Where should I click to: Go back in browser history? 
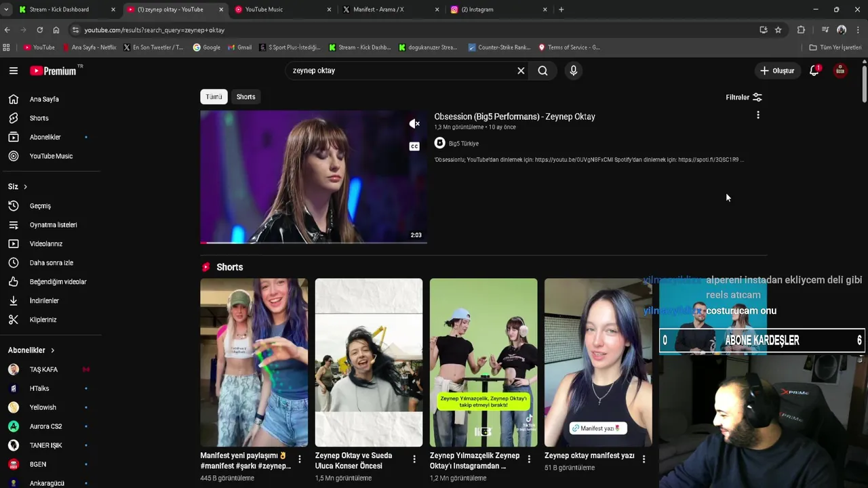pos(7,30)
